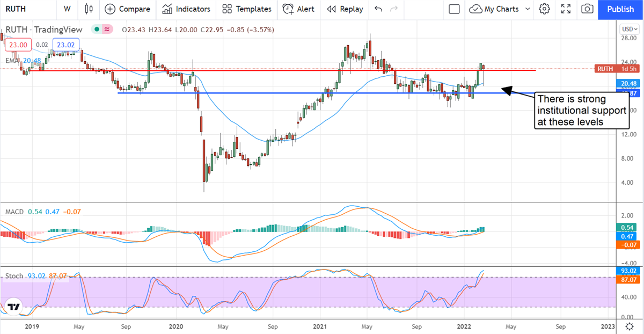This screenshot has height=334, width=644.
Task: Select the red horizontal resistance line
Action: (282, 70)
